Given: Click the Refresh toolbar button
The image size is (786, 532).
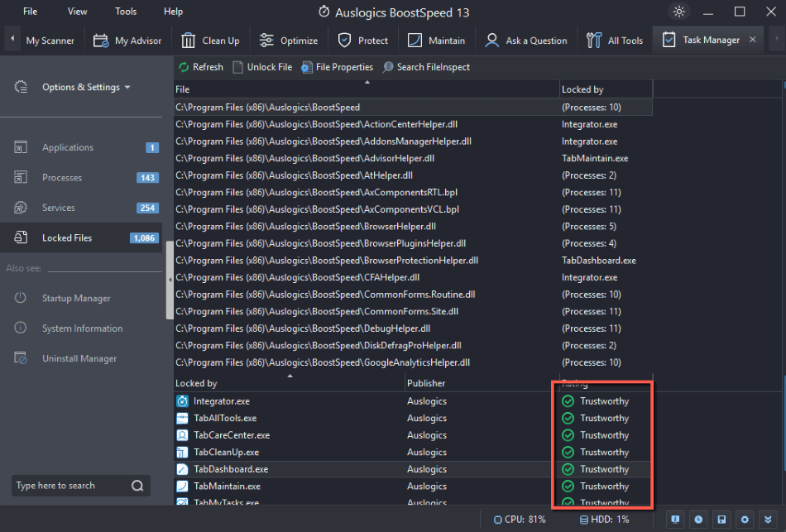Looking at the screenshot, I should (201, 67).
